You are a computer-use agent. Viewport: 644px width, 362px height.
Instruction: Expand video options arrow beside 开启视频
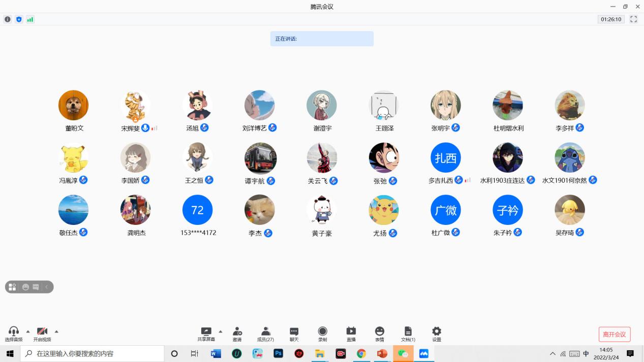tap(56, 332)
